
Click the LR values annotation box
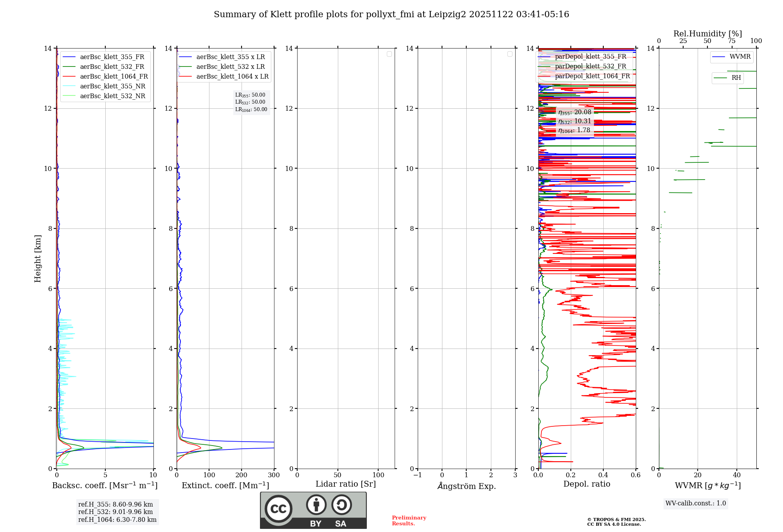251,102
